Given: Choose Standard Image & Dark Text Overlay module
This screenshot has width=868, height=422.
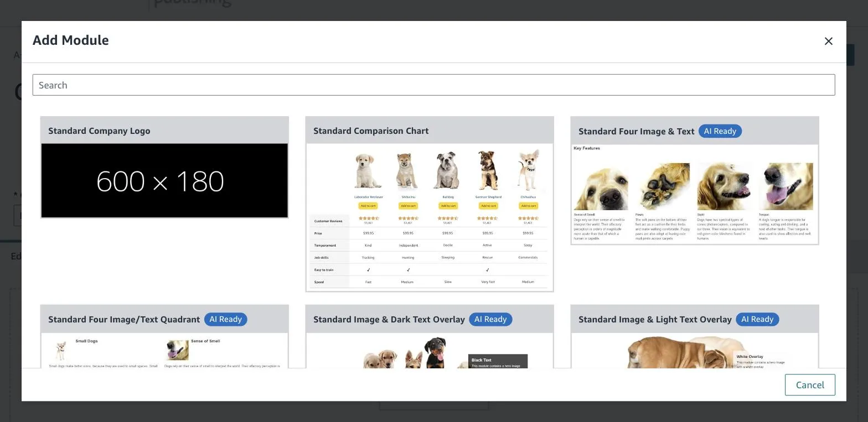Looking at the screenshot, I should pyautogui.click(x=430, y=336).
